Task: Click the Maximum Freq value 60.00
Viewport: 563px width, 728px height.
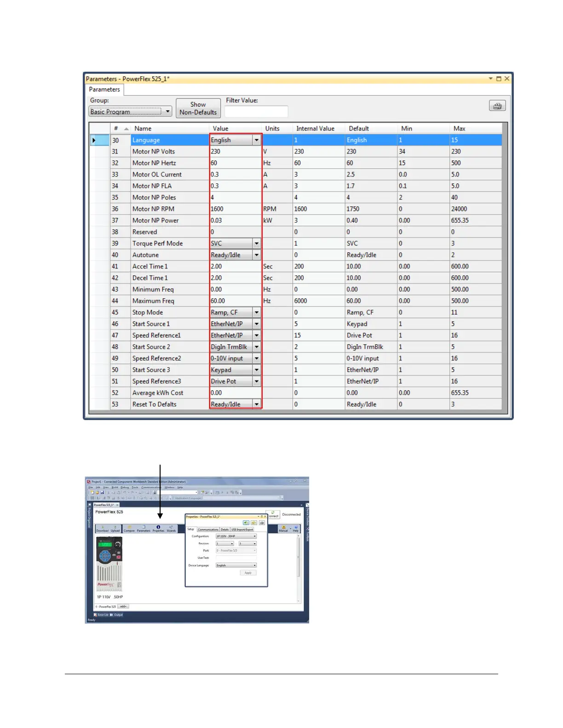Action: pos(236,301)
